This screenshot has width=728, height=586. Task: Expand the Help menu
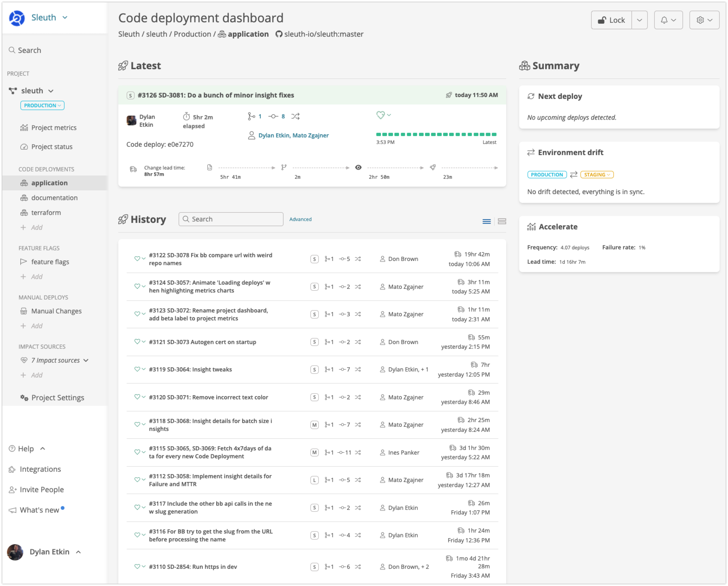coord(27,449)
